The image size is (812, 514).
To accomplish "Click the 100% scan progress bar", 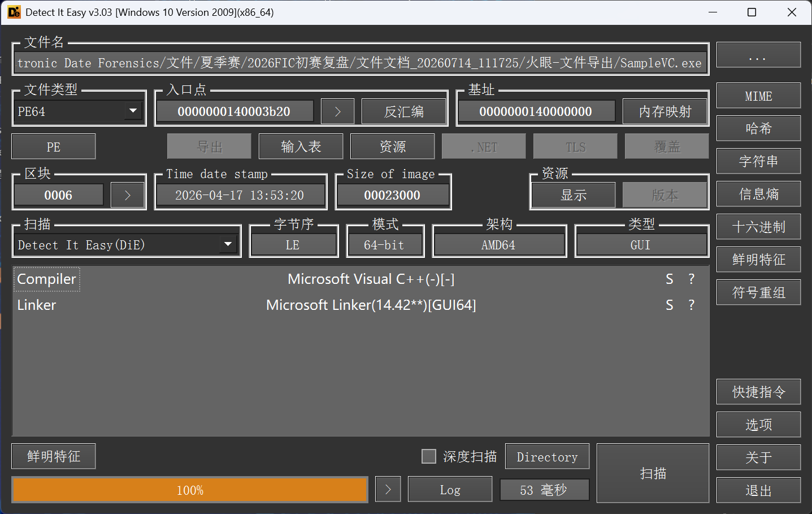I will click(x=190, y=490).
